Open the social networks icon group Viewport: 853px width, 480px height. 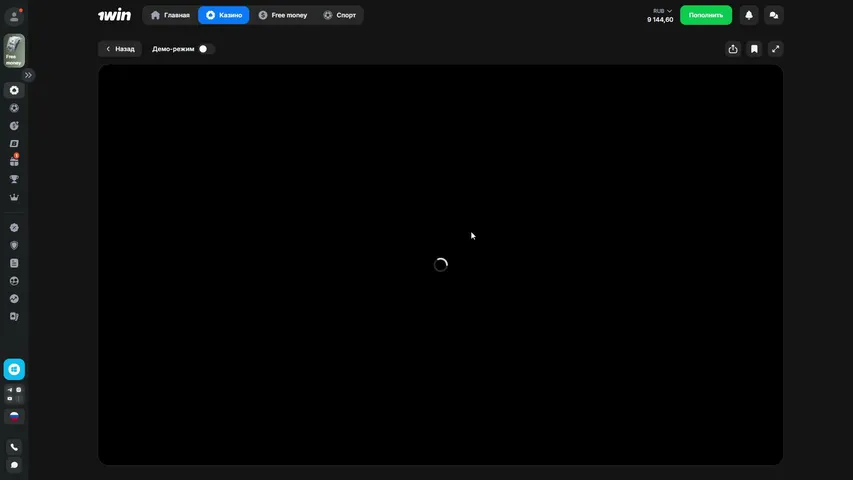pyautogui.click(x=14, y=394)
